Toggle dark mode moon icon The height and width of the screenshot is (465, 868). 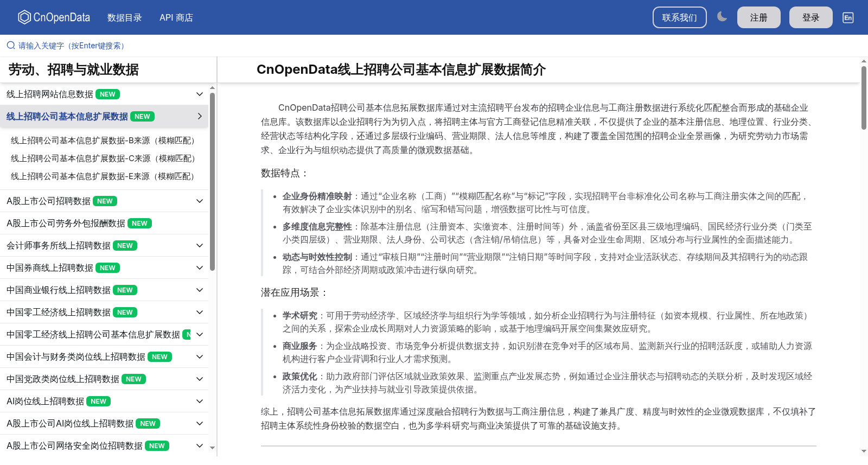[722, 17]
